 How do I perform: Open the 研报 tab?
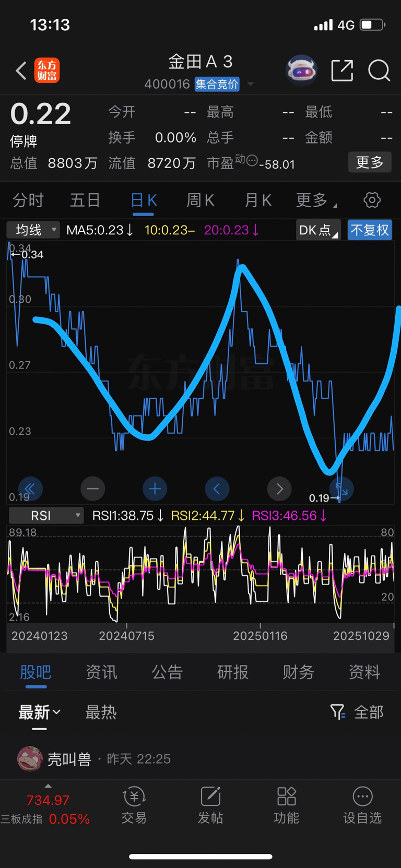233,672
